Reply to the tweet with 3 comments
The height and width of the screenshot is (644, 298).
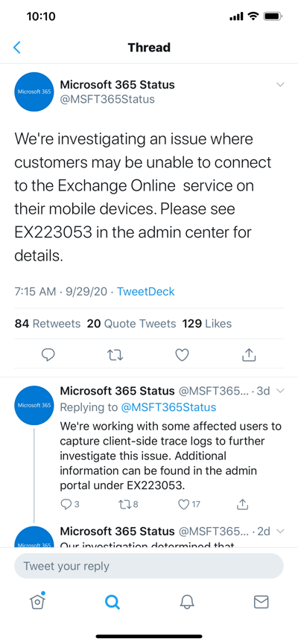click(69, 504)
